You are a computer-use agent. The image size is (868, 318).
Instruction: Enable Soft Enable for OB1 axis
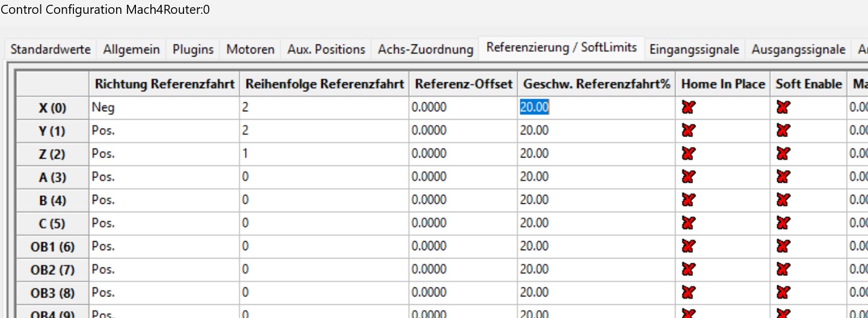pyautogui.click(x=783, y=246)
